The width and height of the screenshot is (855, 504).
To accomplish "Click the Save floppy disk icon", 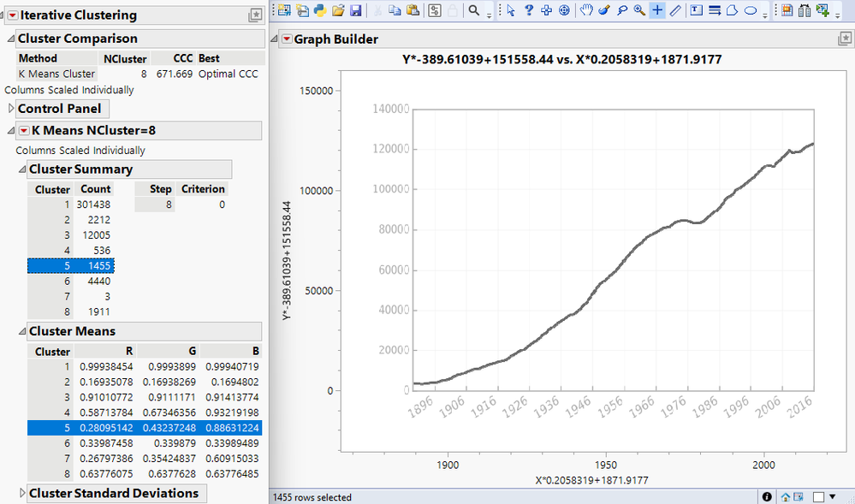I will 355,9.
